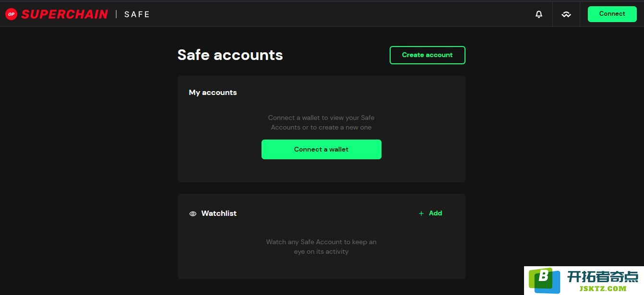This screenshot has height=295, width=644.
Task: Click the My accounts heading
Action: (x=213, y=93)
